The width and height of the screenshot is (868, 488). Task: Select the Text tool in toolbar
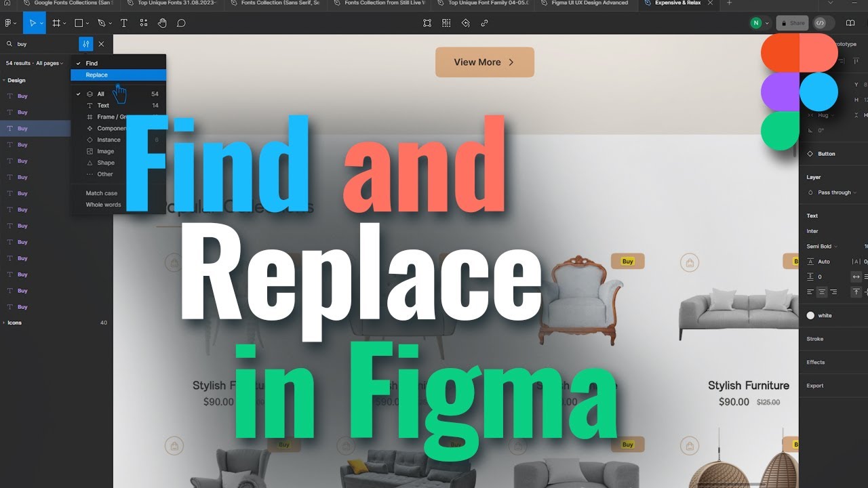(x=124, y=23)
